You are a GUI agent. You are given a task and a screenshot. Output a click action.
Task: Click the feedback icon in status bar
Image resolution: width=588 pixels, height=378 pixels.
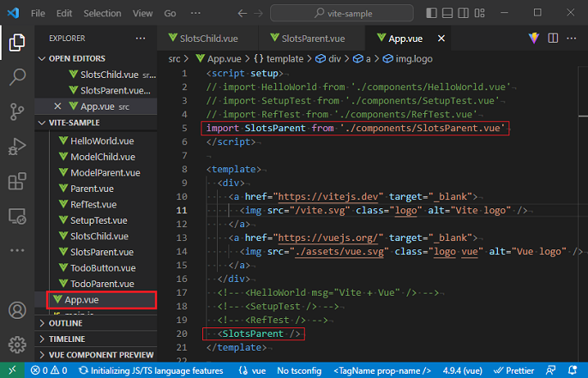pos(551,370)
